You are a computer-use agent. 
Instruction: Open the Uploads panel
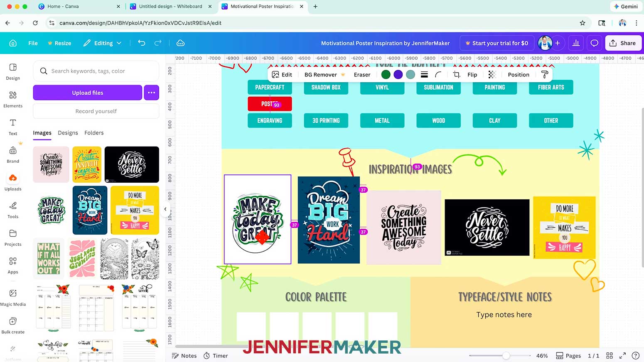(13, 182)
